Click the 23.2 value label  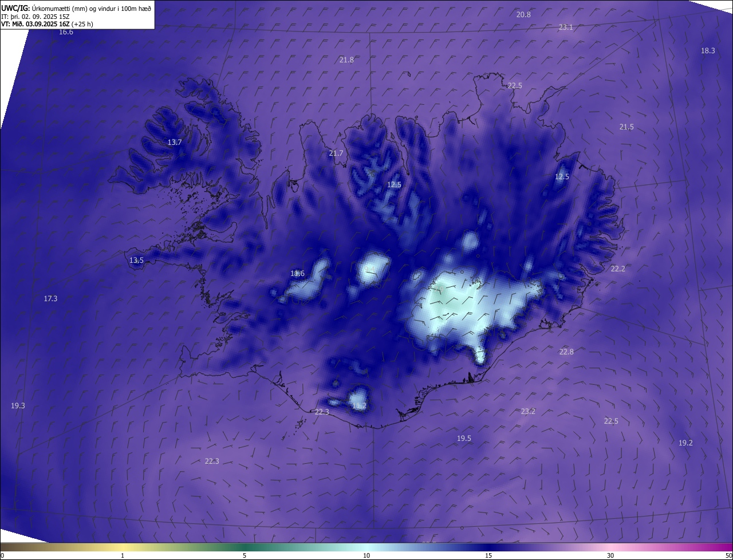[528, 411]
